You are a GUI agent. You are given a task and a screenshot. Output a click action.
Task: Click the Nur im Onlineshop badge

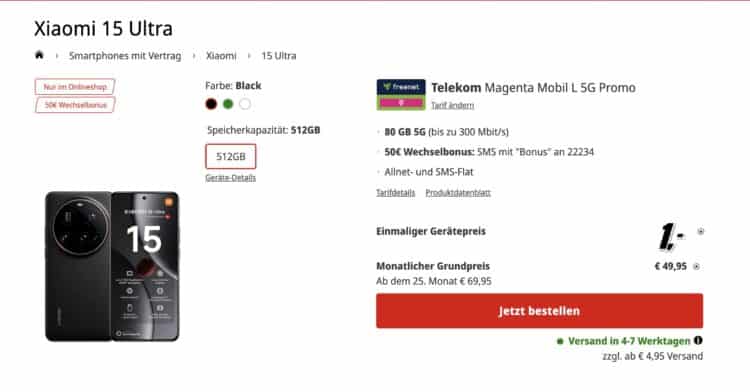tap(75, 87)
